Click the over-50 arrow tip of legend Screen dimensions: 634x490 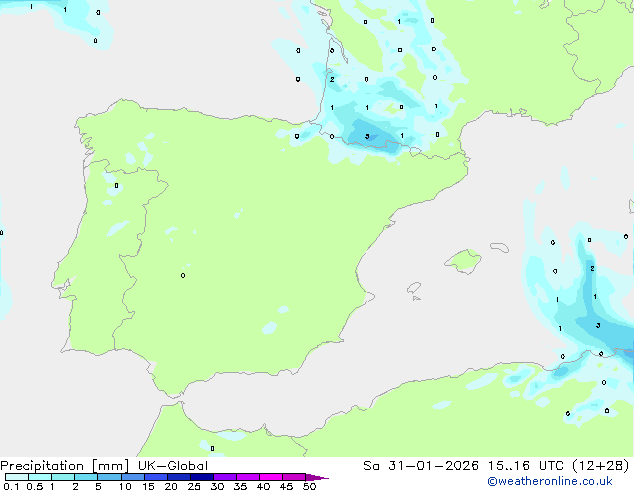pos(317,477)
